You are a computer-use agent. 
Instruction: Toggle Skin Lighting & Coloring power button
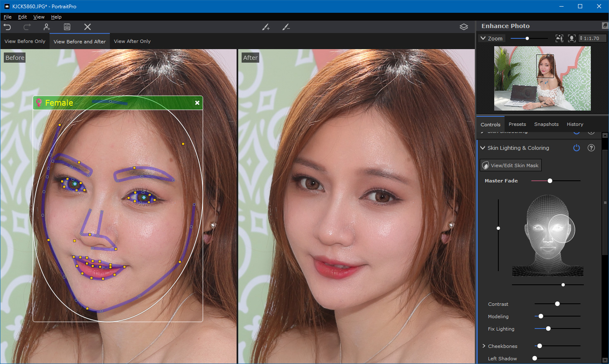point(577,148)
